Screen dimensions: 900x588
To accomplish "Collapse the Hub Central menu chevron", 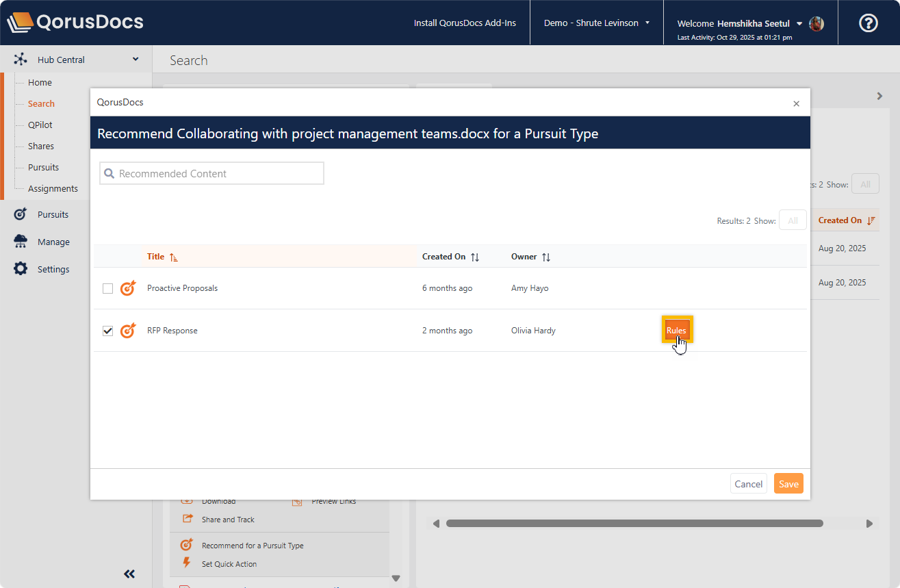I will click(136, 60).
